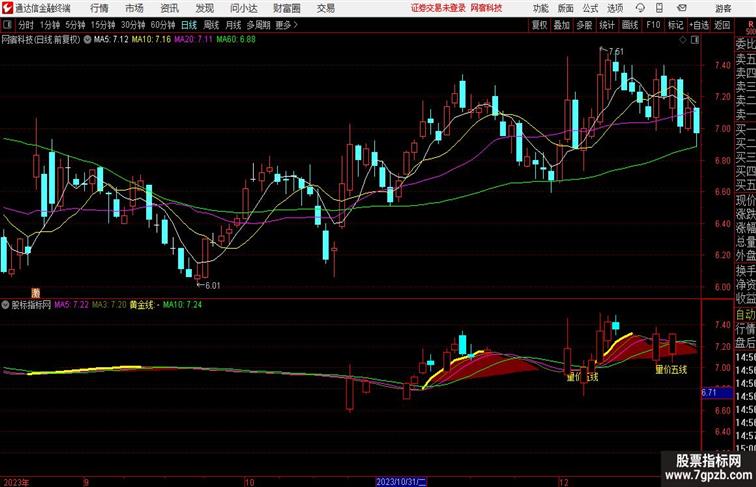This screenshot has height=487, width=756.
Task: Click the 证券交易未登录 login link
Action: pyautogui.click(x=438, y=8)
